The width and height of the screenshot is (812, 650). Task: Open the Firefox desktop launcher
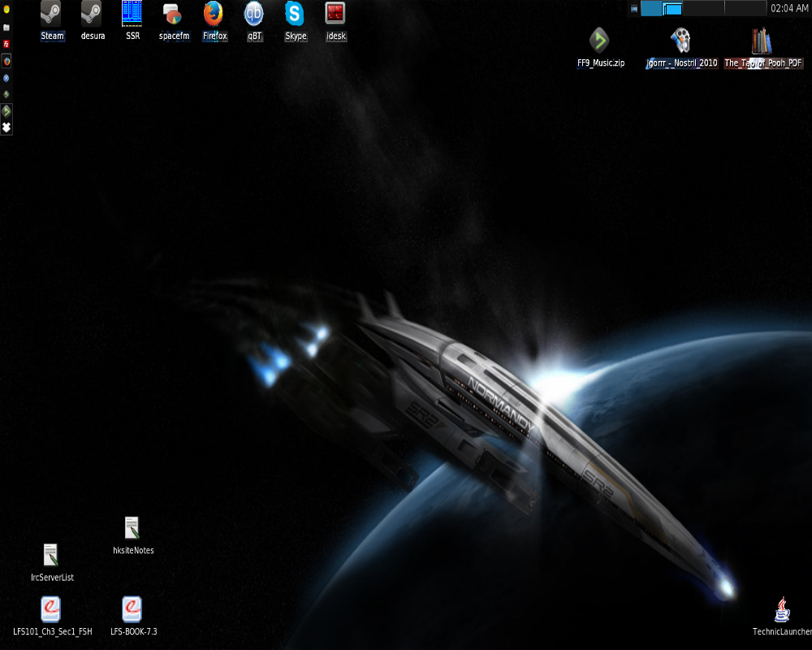click(214, 14)
